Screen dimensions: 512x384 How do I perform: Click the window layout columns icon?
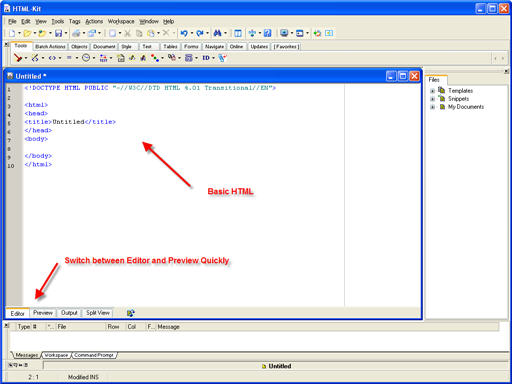tap(238, 33)
